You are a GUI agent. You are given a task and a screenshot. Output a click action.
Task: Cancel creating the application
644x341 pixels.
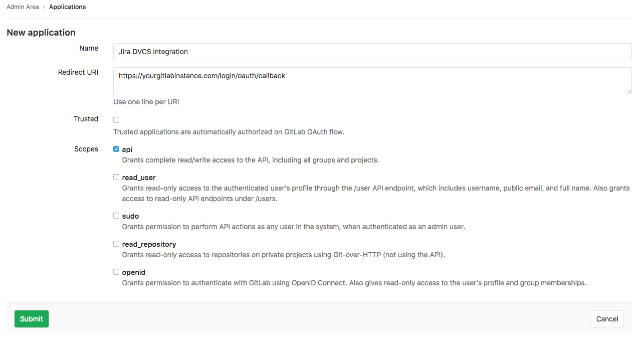point(607,318)
